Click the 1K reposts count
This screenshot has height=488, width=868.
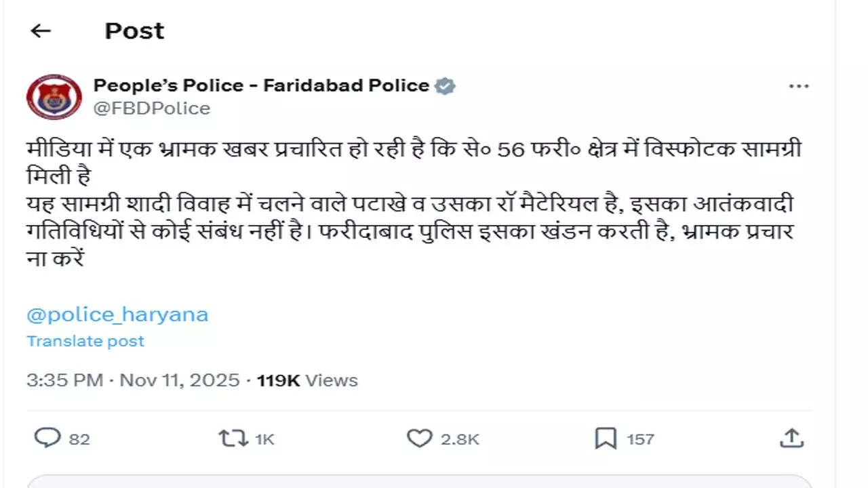coord(264,439)
